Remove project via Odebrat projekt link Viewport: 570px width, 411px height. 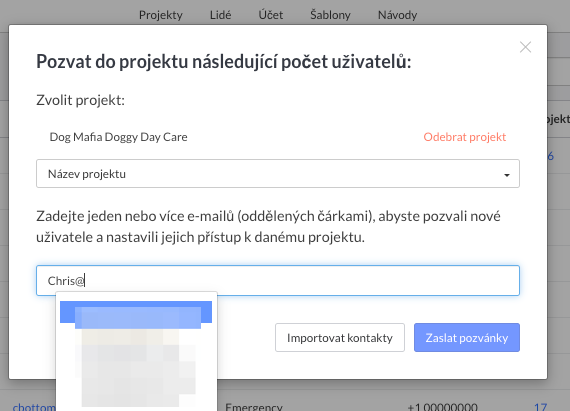(465, 137)
